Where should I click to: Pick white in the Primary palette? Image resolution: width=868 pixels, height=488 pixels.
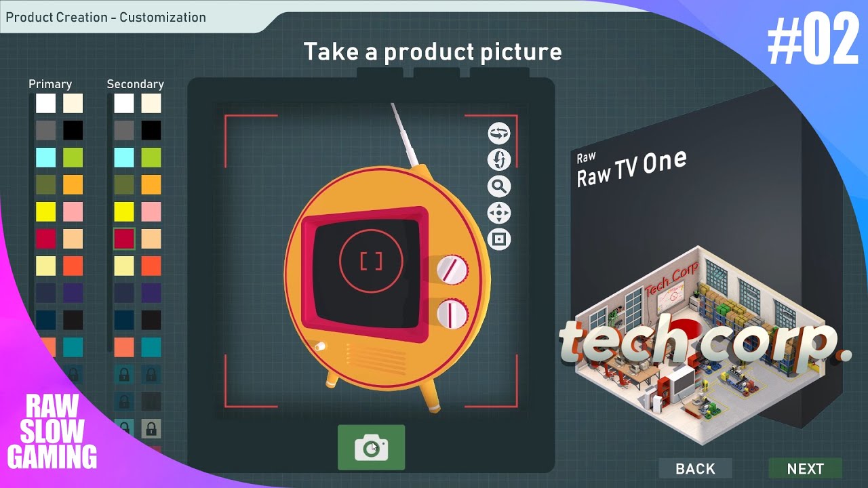coord(45,103)
